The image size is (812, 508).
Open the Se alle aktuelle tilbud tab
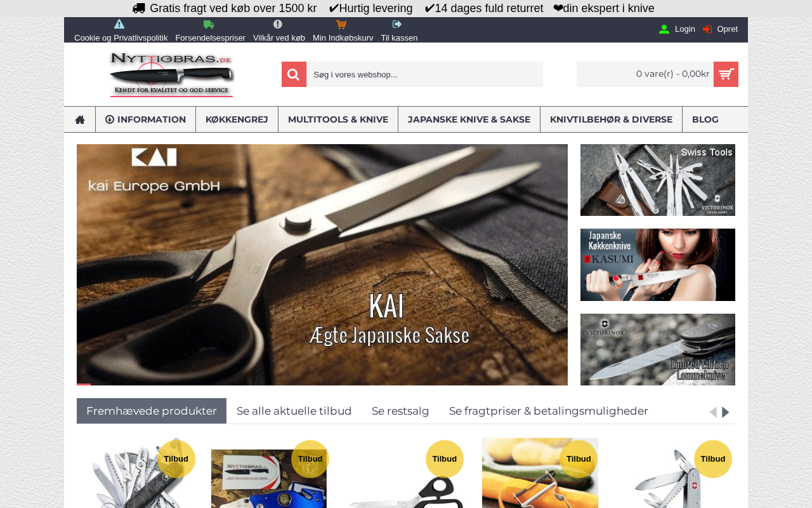[x=294, y=411]
